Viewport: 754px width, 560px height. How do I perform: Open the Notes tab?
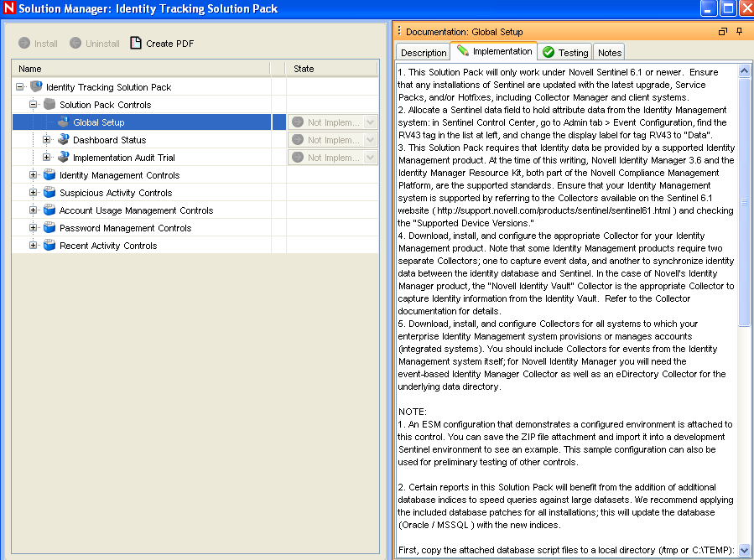point(609,52)
